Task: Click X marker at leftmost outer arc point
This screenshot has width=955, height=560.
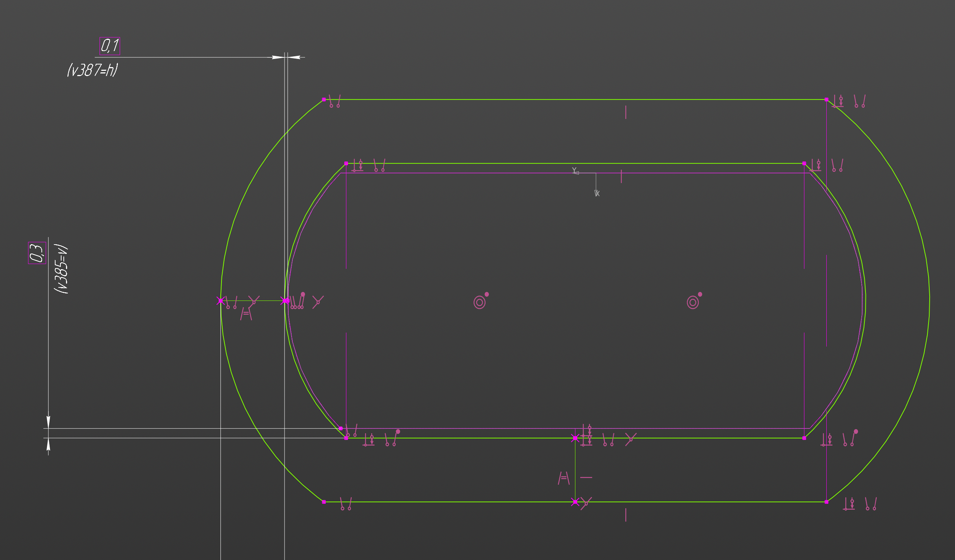Action: point(220,301)
